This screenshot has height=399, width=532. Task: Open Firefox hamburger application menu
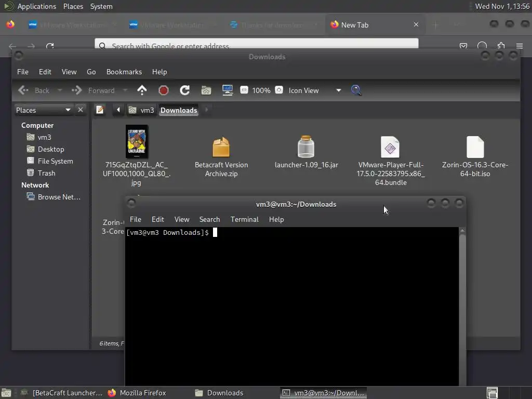pos(520,46)
